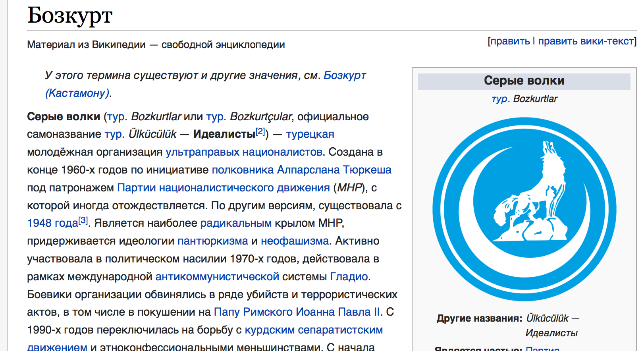644x351 pixels.
Task: Open 'ультраправых националистов' link
Action: coord(244,152)
